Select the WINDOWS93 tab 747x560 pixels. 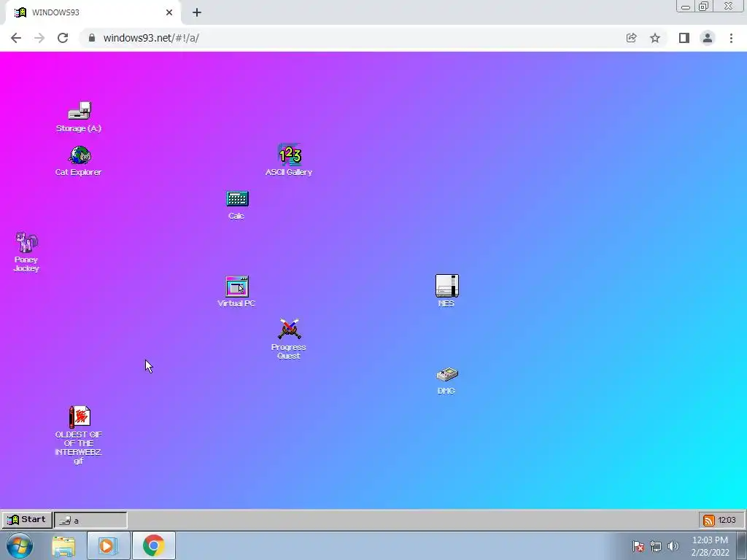click(93, 12)
